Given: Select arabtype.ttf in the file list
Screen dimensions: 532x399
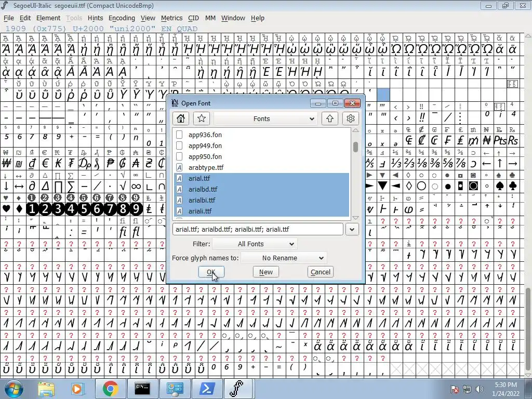Looking at the screenshot, I should pyautogui.click(x=262, y=167).
